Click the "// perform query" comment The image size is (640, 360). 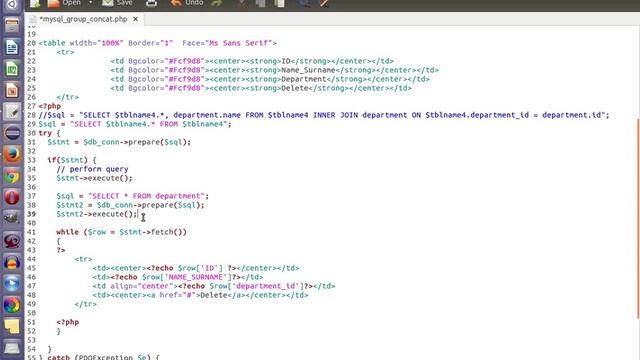coord(92,169)
